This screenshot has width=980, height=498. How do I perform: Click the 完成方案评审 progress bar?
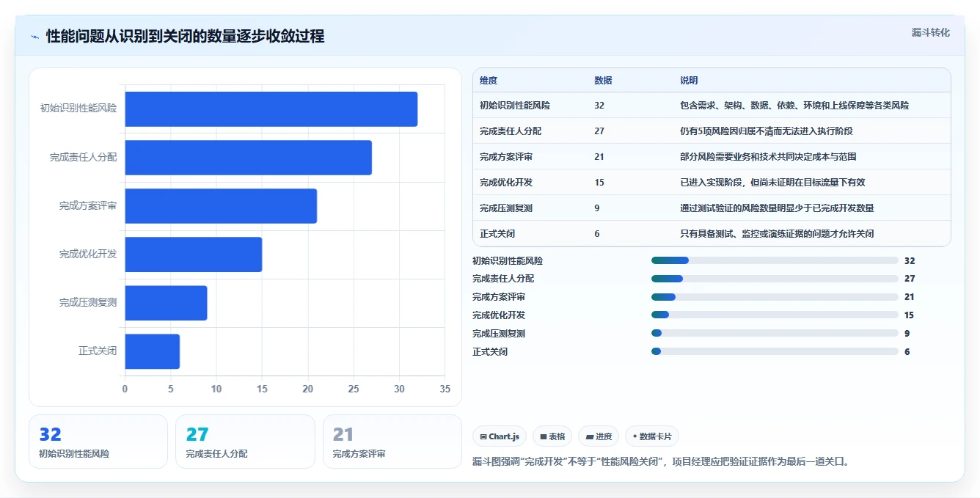coord(775,297)
